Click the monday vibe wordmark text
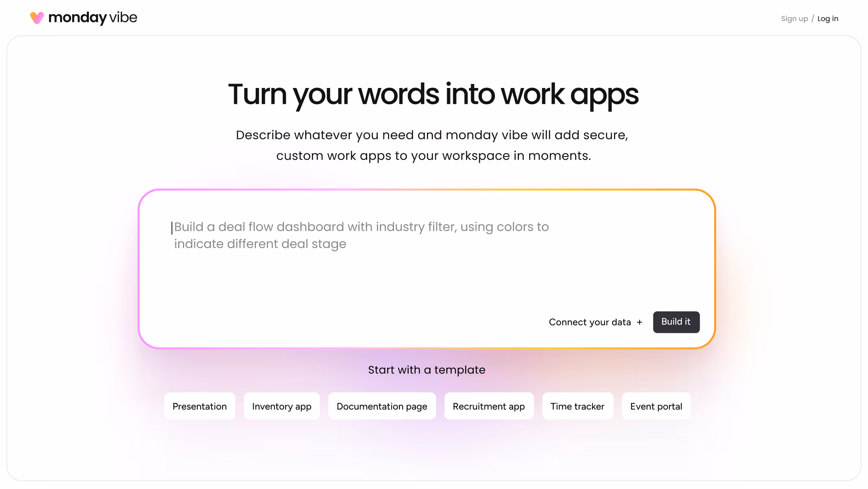Viewport: 868px width, 489px height. point(93,18)
